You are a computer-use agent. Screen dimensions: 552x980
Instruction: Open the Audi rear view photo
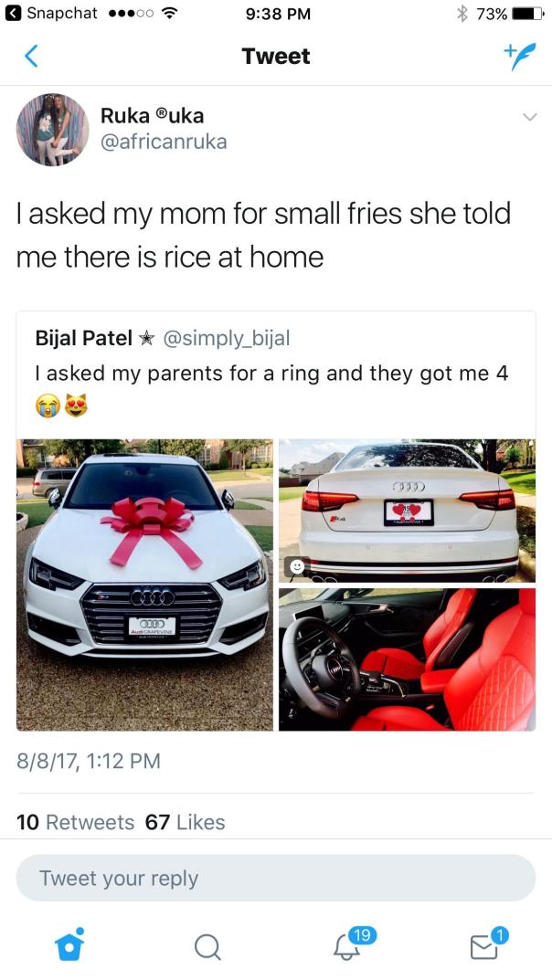[407, 511]
